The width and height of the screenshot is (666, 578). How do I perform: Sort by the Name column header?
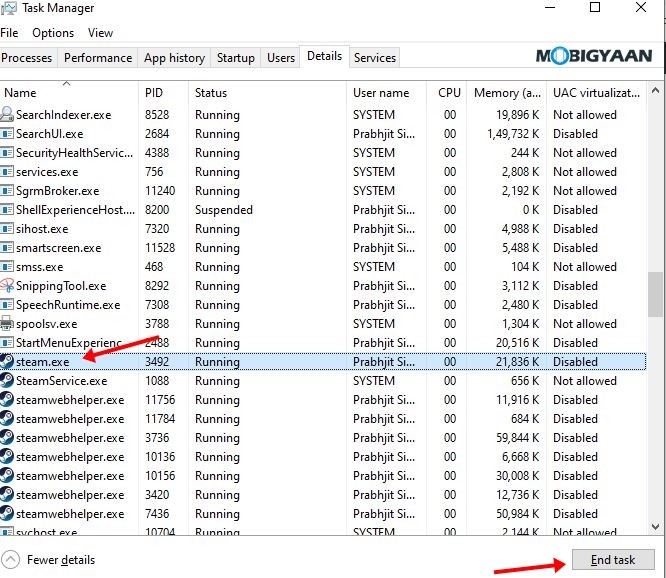click(69, 93)
